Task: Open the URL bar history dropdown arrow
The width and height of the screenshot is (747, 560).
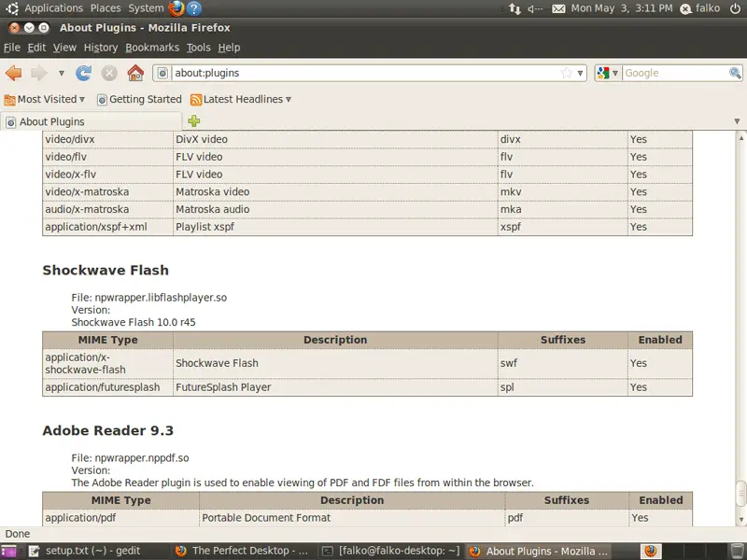Action: [x=580, y=74]
